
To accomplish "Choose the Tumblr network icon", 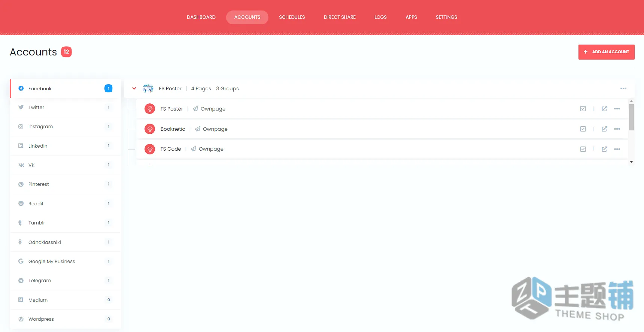I will 20,223.
